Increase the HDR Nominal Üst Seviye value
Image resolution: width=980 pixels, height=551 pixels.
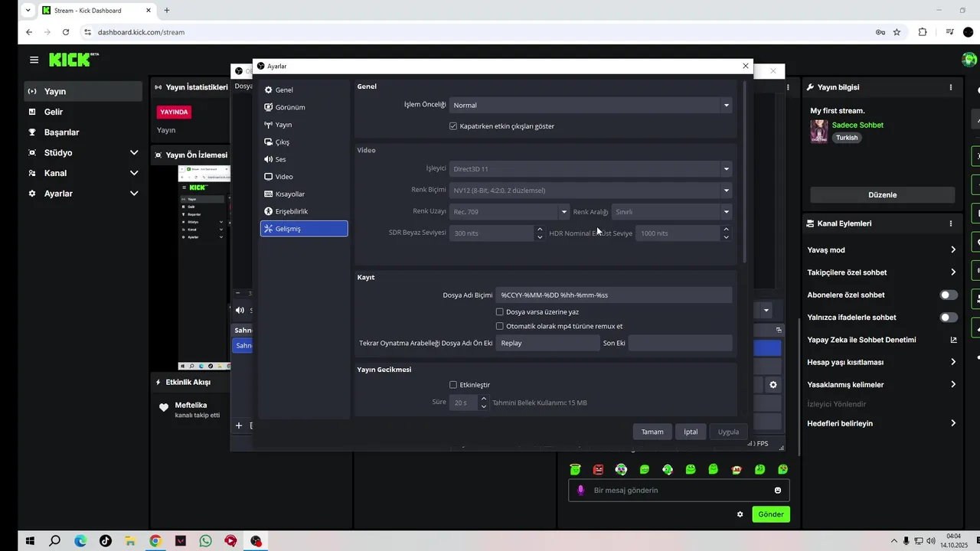coord(726,229)
